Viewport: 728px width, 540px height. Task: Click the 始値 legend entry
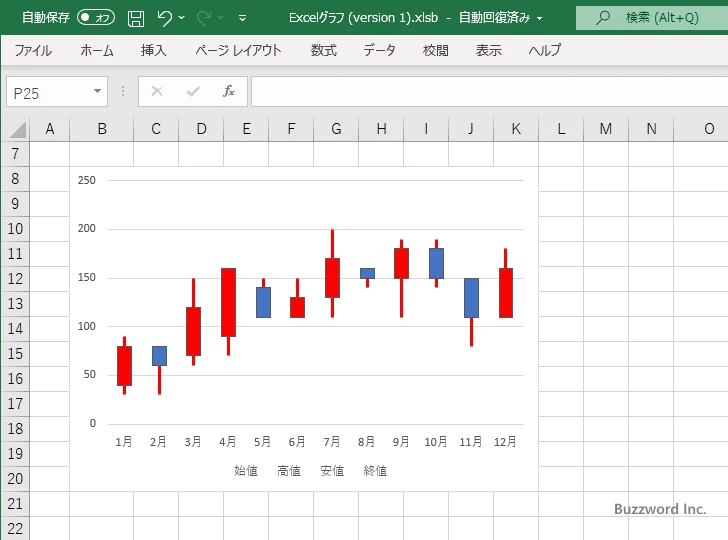[246, 471]
